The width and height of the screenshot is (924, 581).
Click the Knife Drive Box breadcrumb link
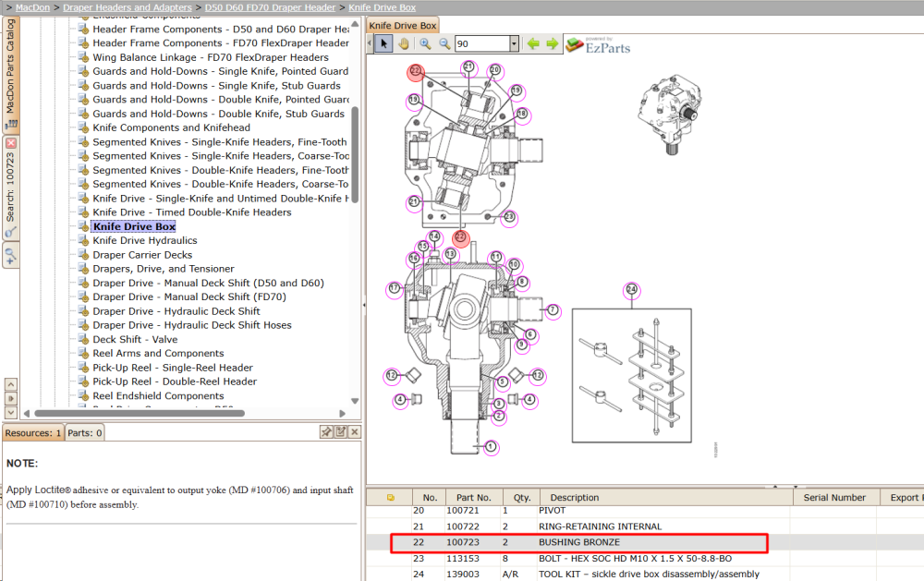tap(382, 7)
